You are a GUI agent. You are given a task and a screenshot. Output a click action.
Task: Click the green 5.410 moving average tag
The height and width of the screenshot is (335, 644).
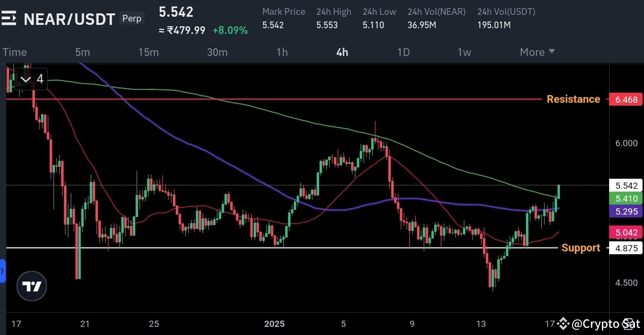coord(626,198)
